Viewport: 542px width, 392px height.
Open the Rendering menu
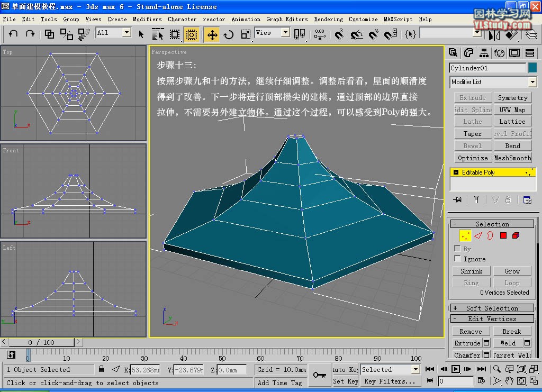[328, 19]
